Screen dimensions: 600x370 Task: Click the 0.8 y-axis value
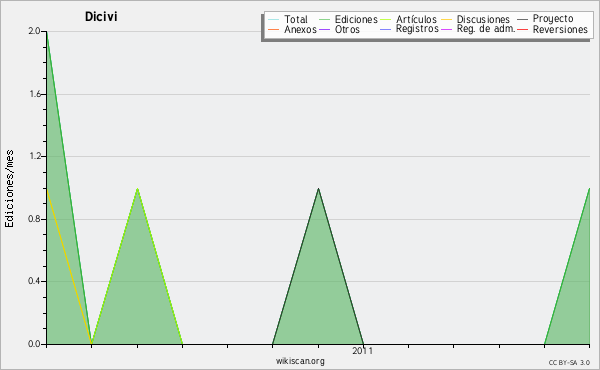click(34, 219)
